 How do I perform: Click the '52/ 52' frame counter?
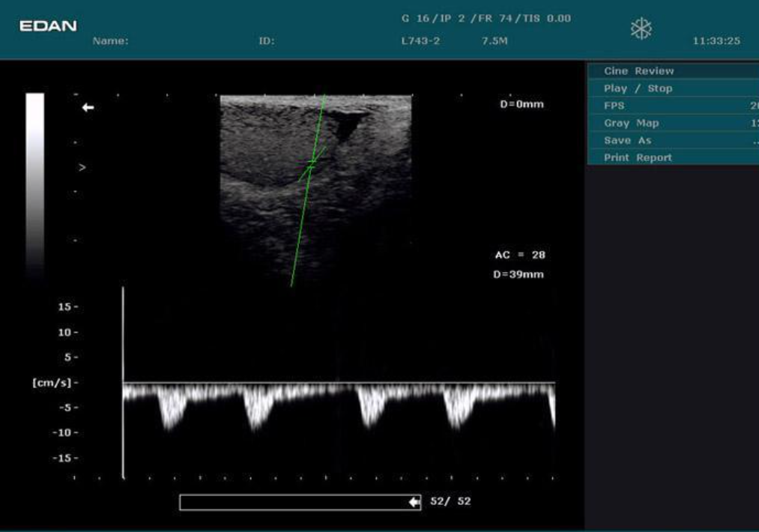(450, 501)
